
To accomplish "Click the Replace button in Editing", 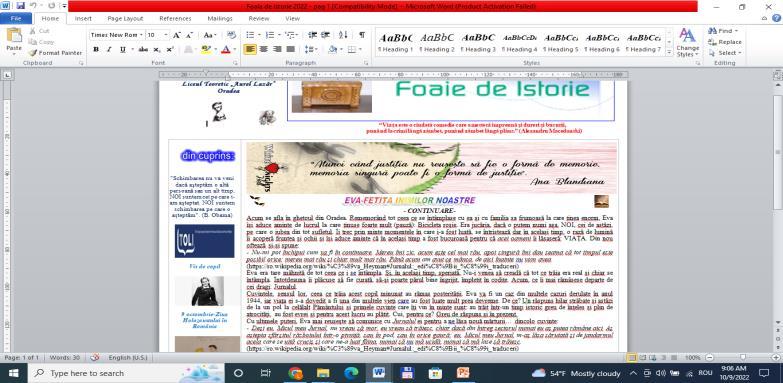I will (725, 42).
